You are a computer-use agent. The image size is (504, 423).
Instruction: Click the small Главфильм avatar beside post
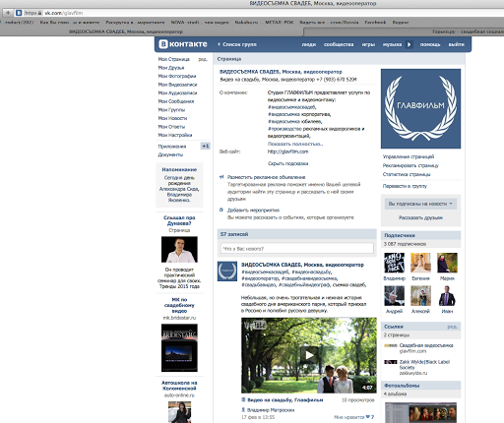click(x=227, y=272)
